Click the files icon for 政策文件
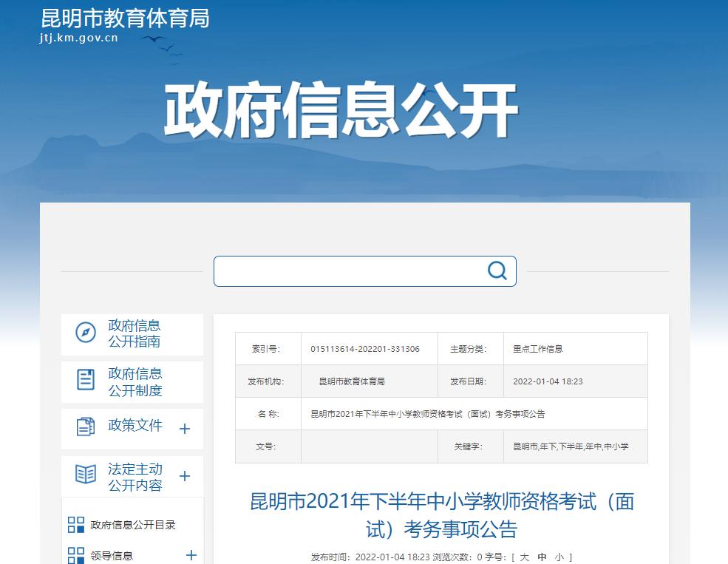 [86, 427]
